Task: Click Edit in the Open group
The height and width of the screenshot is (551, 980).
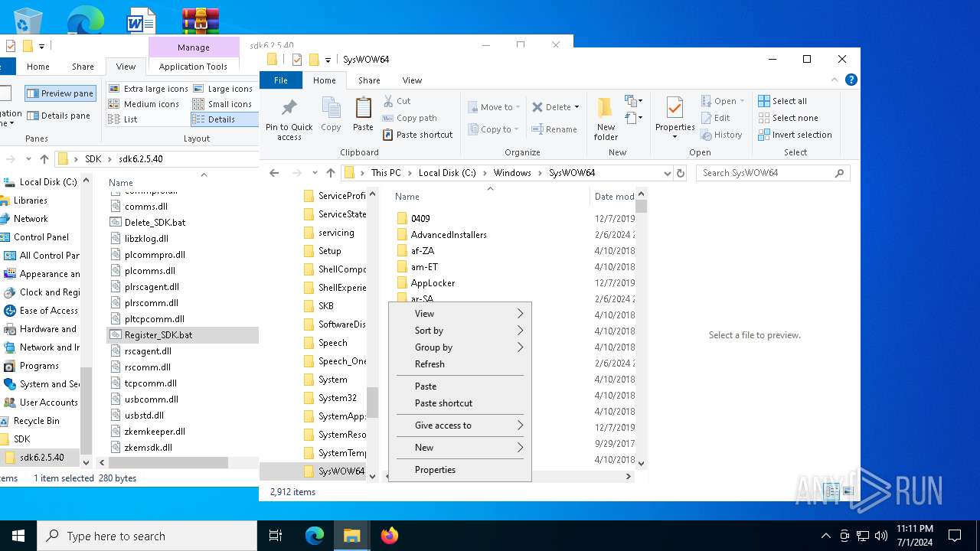Action: [x=716, y=118]
